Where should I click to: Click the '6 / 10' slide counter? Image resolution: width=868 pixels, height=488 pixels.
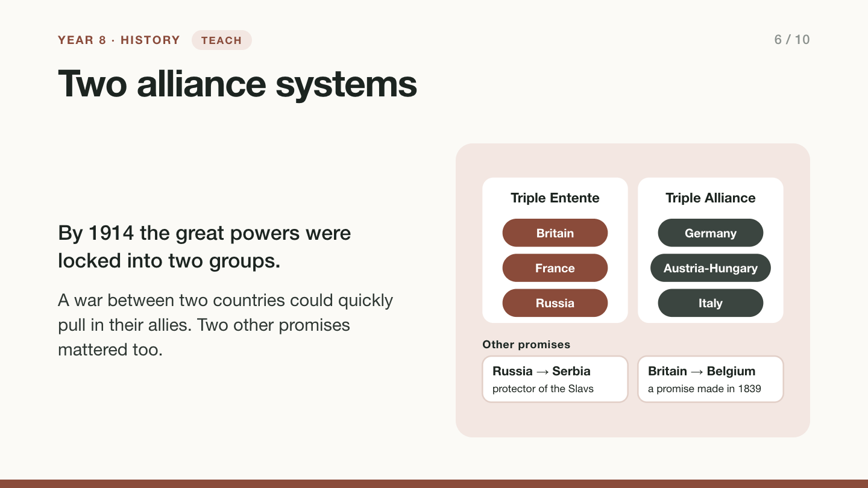[792, 40]
